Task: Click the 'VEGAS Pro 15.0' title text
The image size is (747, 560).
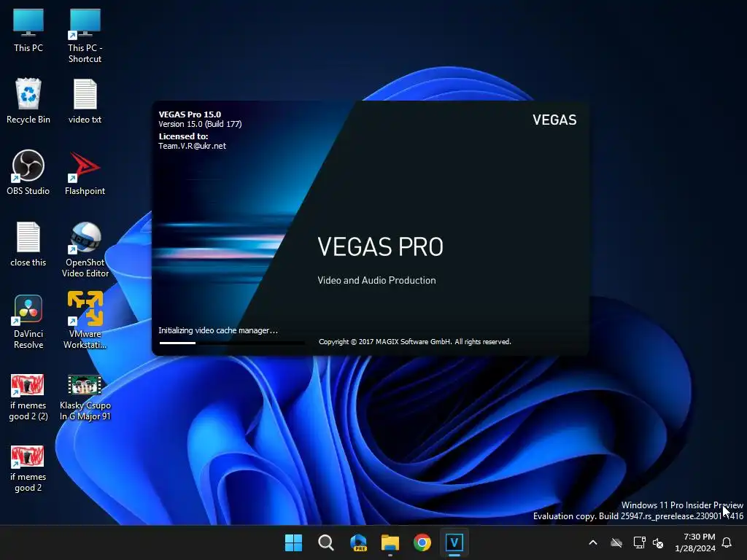Action: pos(190,114)
